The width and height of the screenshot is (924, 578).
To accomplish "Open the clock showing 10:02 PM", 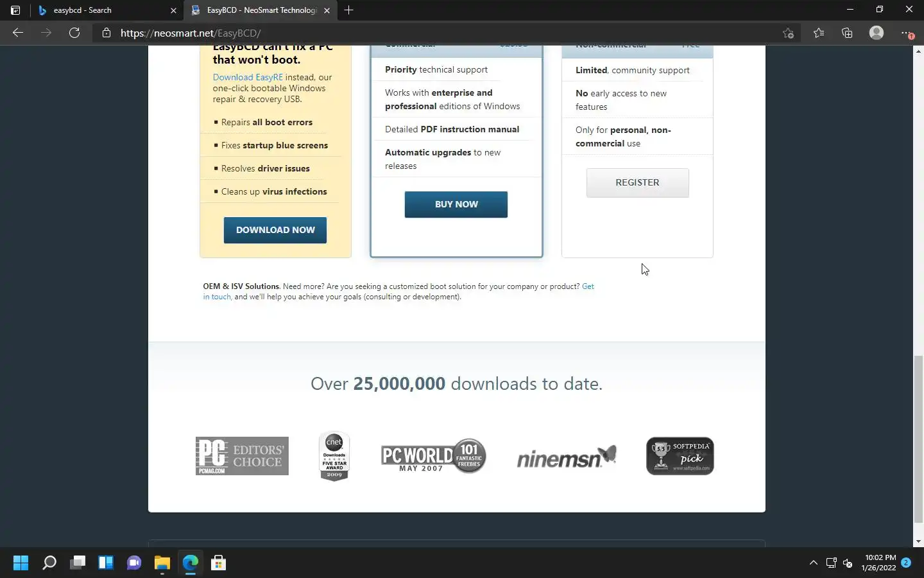I will (878, 563).
